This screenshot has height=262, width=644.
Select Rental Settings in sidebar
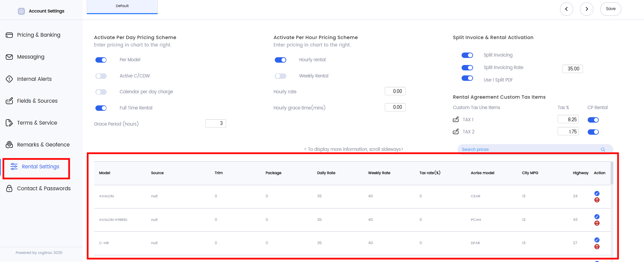click(40, 167)
